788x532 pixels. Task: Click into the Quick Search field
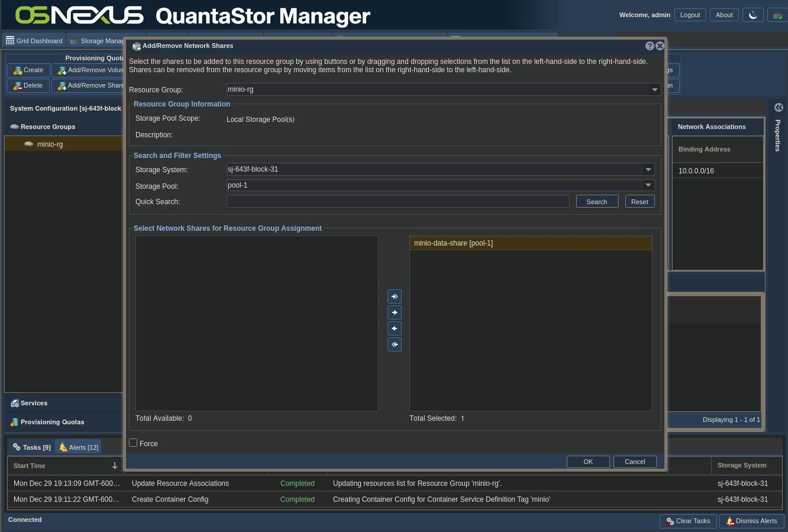point(398,202)
